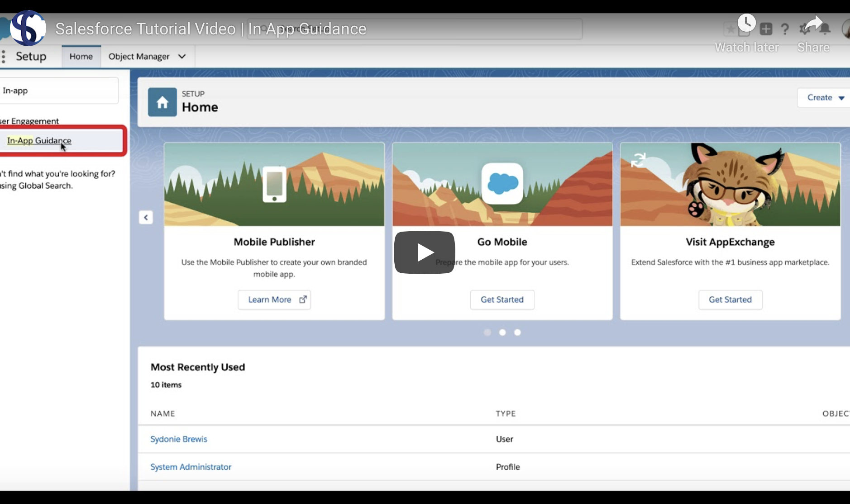The image size is (850, 504).
Task: Click the carousel previous arrow button
Action: pos(146,218)
